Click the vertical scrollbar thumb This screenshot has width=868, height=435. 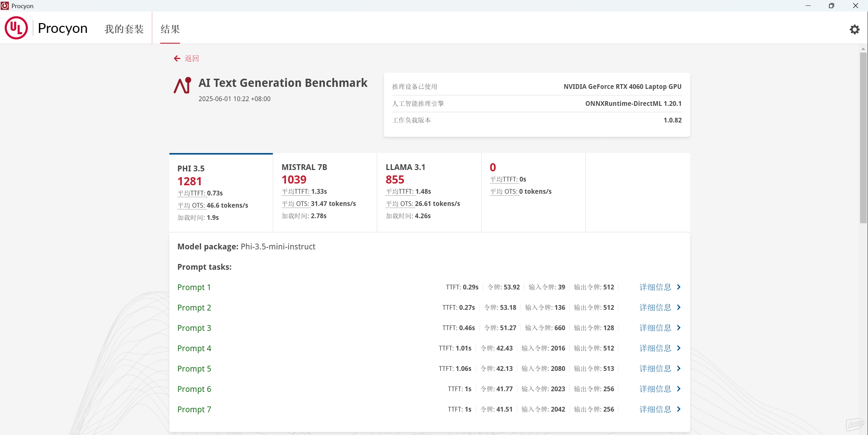(x=863, y=138)
